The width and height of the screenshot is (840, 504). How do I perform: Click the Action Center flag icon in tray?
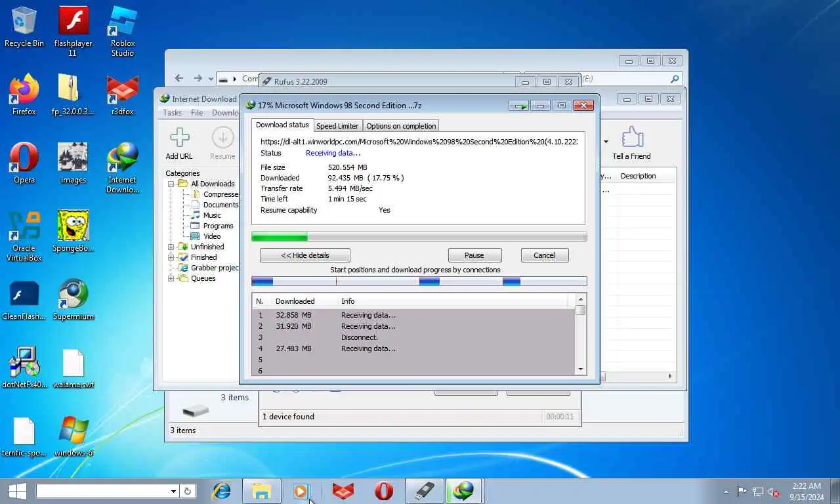742,492
